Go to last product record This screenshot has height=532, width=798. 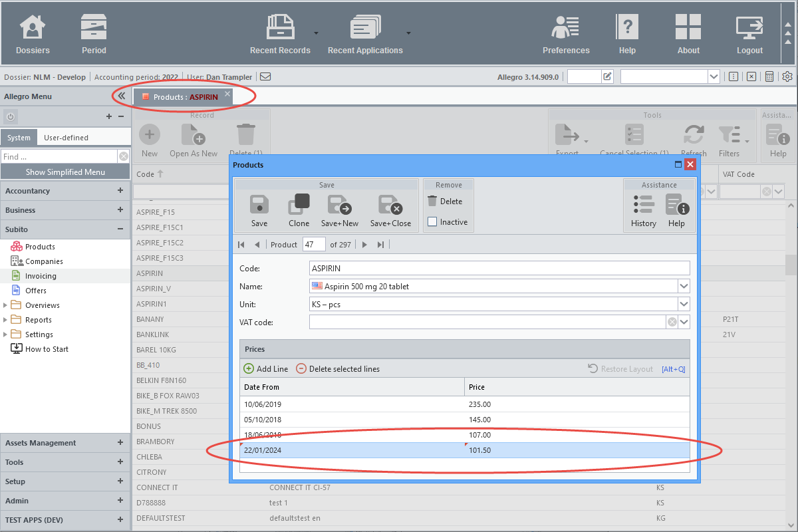[x=380, y=245]
